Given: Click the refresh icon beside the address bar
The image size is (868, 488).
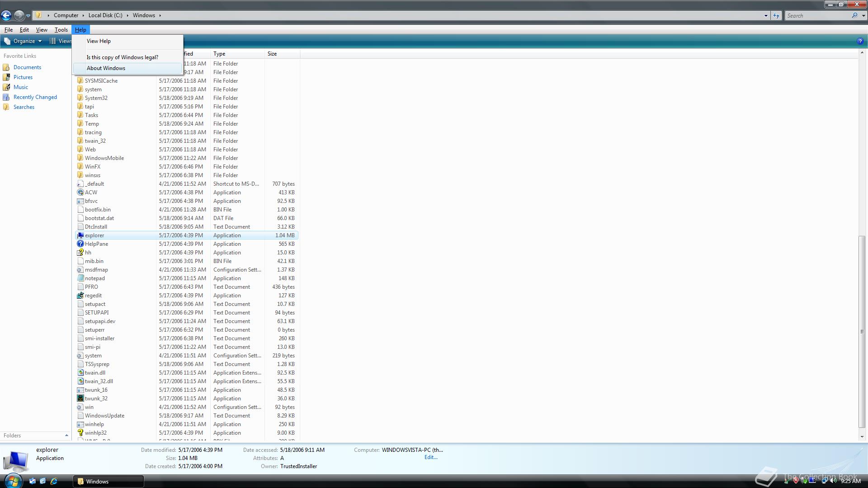Looking at the screenshot, I should point(776,15).
